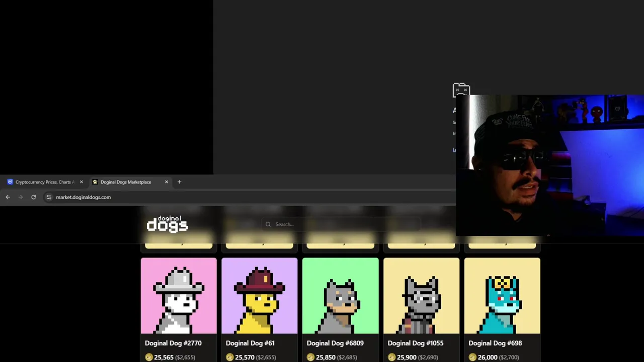Image resolution: width=644 pixels, height=362 pixels.
Task: Go back to previous page
Action: [x=8, y=197]
